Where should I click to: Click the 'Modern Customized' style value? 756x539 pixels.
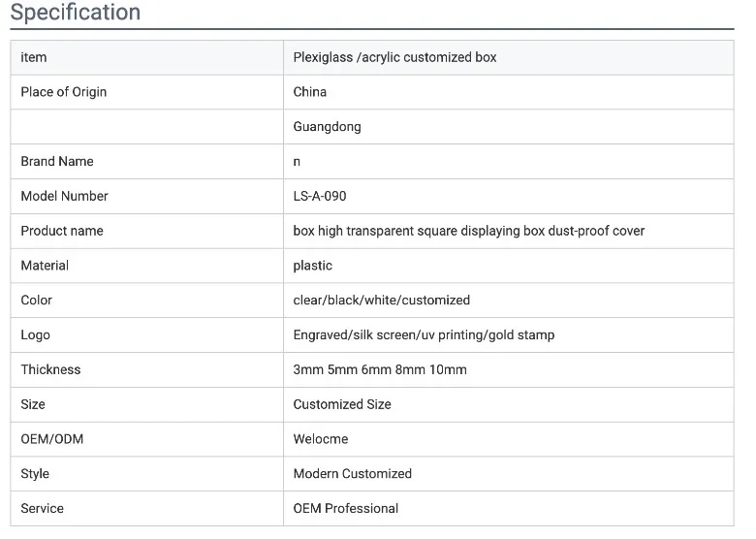coord(352,474)
